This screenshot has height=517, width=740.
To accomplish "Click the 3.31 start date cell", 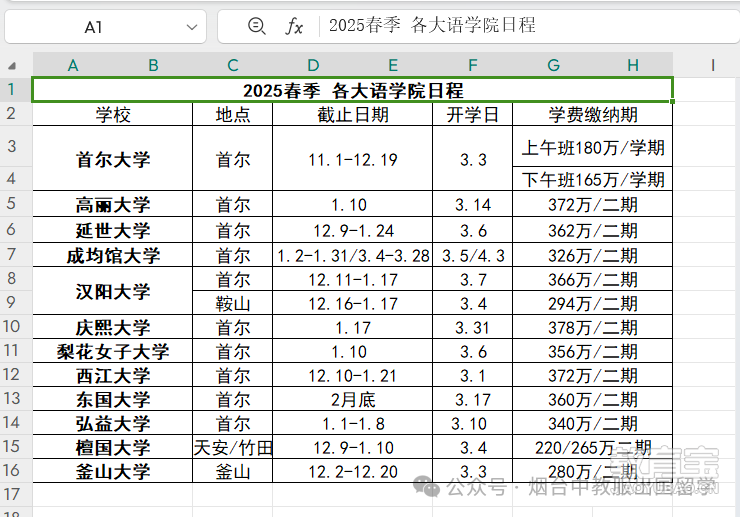I will (472, 327).
